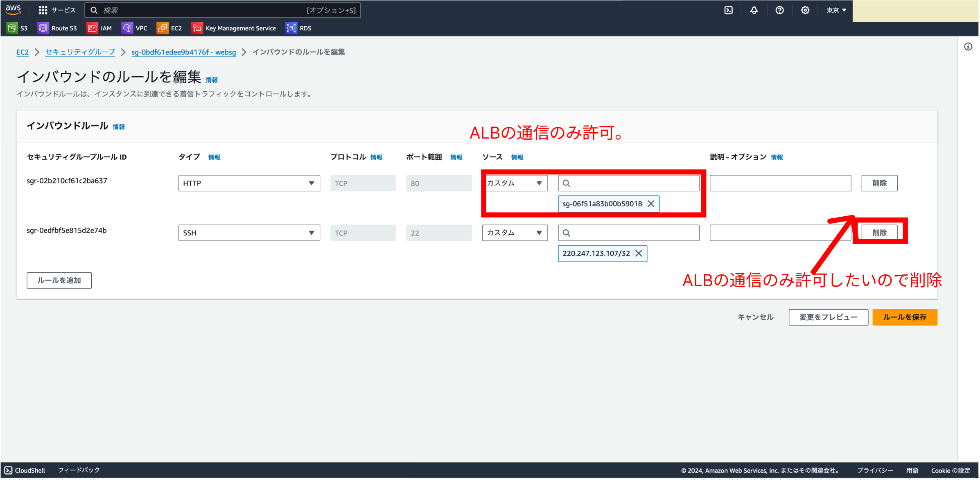Open the notifications bell icon

tap(754, 10)
